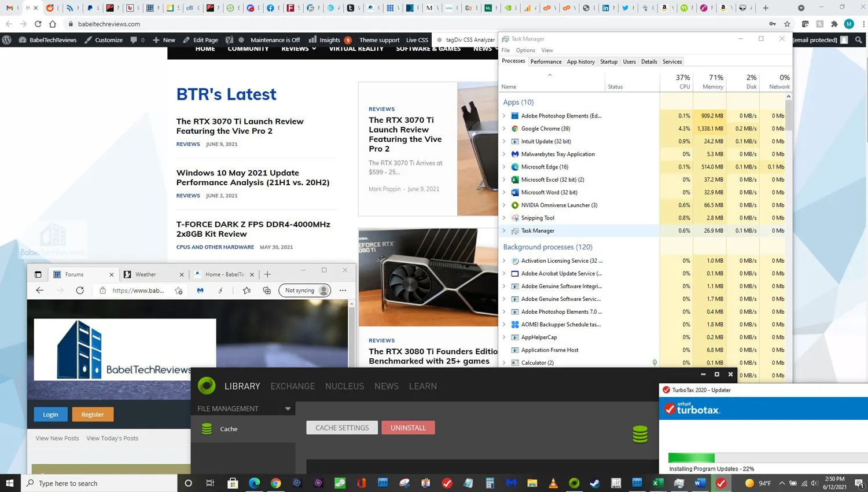Expand Google Chrome (39) process group
868x492 pixels.
pos(504,128)
